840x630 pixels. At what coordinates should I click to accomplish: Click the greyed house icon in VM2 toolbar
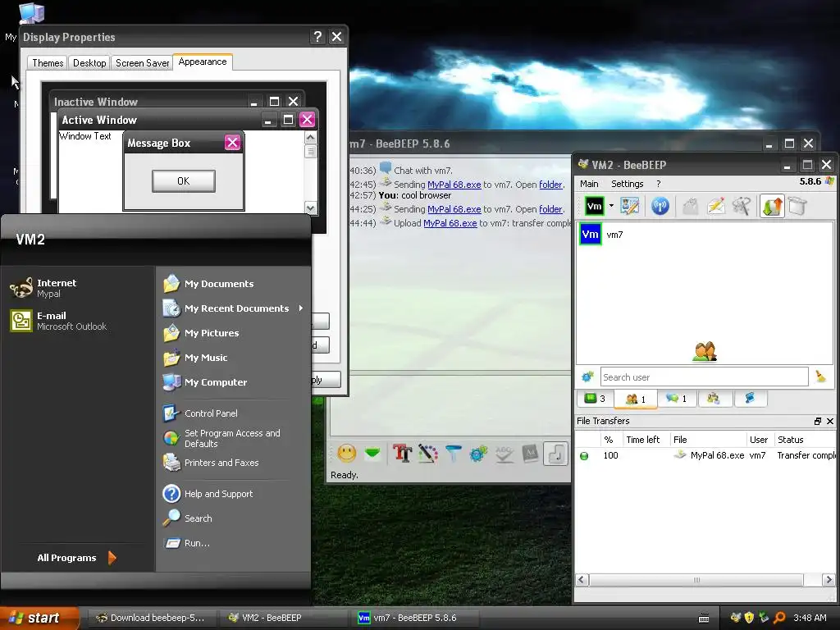(x=691, y=206)
